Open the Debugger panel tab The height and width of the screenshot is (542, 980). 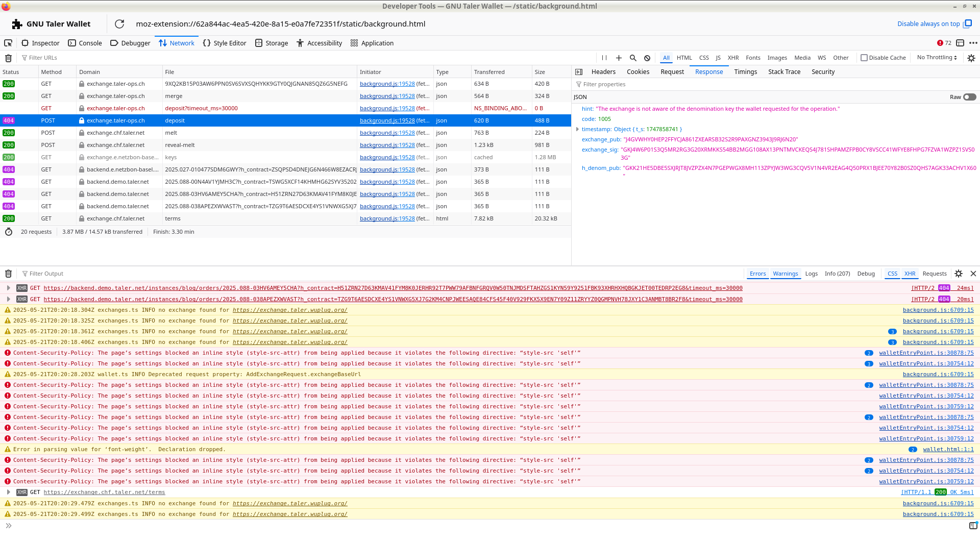[130, 43]
